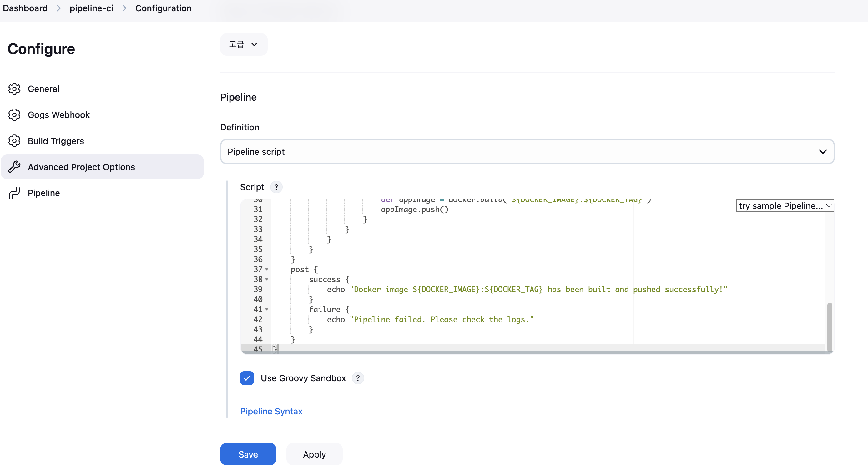Click the Gogs Webhook gear icon
Viewport: 868px width, 471px height.
coord(14,115)
